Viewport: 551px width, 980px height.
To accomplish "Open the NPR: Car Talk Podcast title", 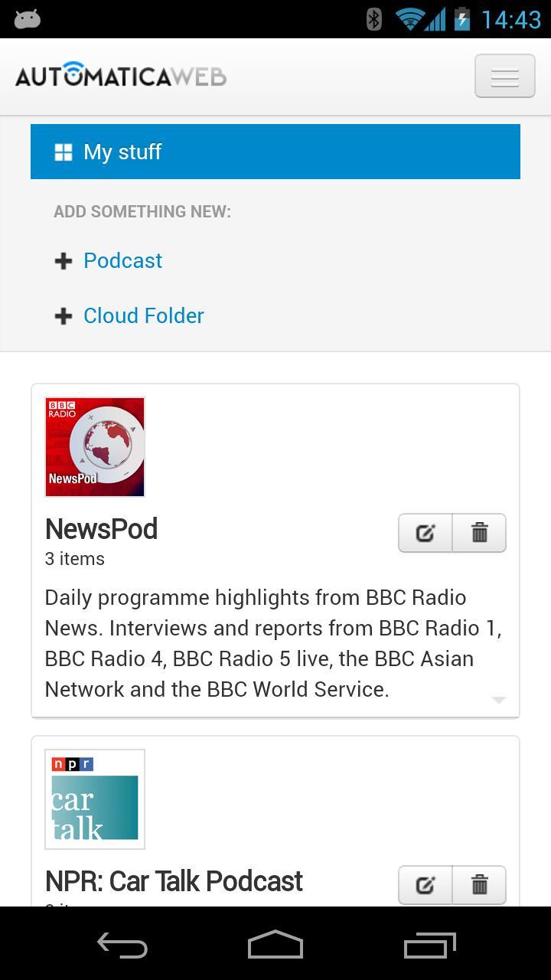I will tap(174, 881).
